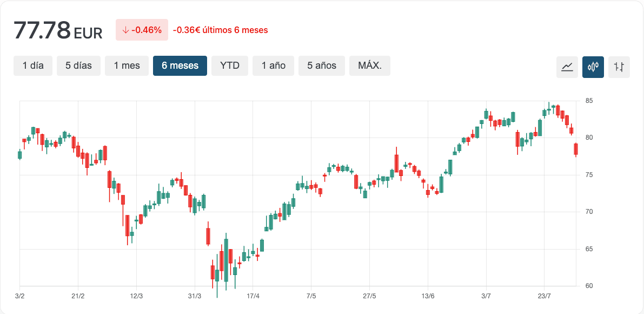Click the 77.78 EUR price

tap(58, 30)
